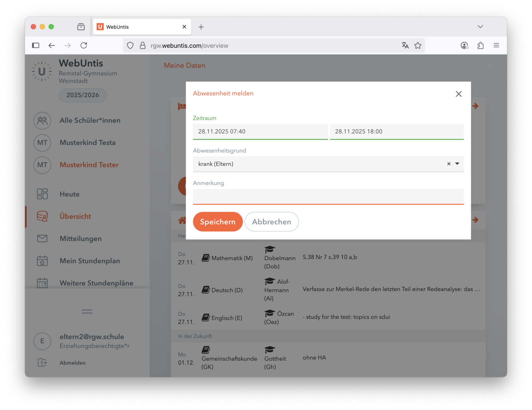
Task: Click the shield tracking protection icon
Action: point(130,46)
